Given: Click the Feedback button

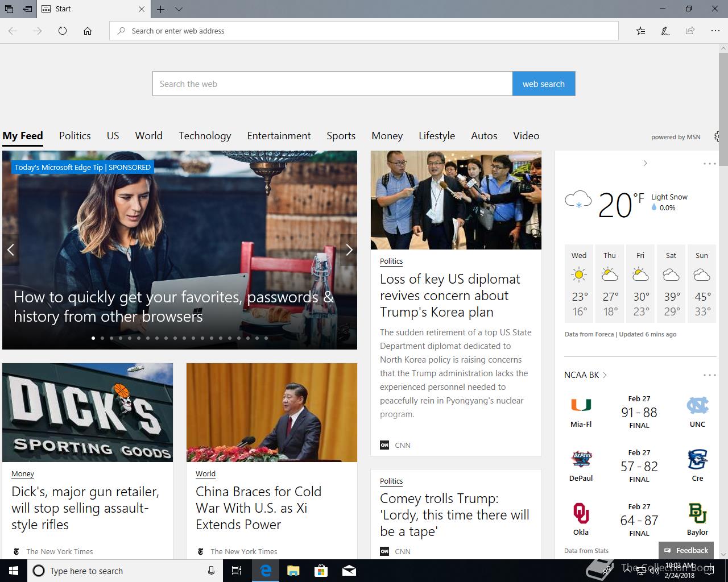Looking at the screenshot, I should point(686,550).
